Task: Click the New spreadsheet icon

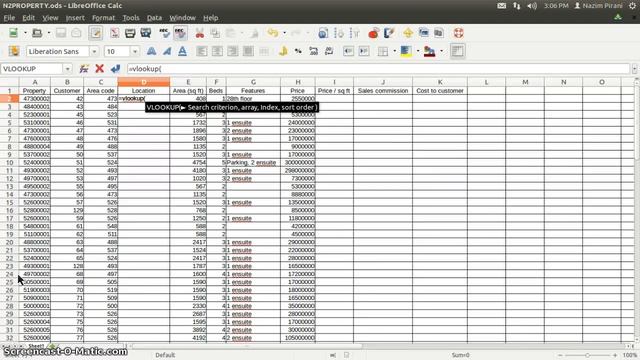Action: pyautogui.click(x=13, y=33)
